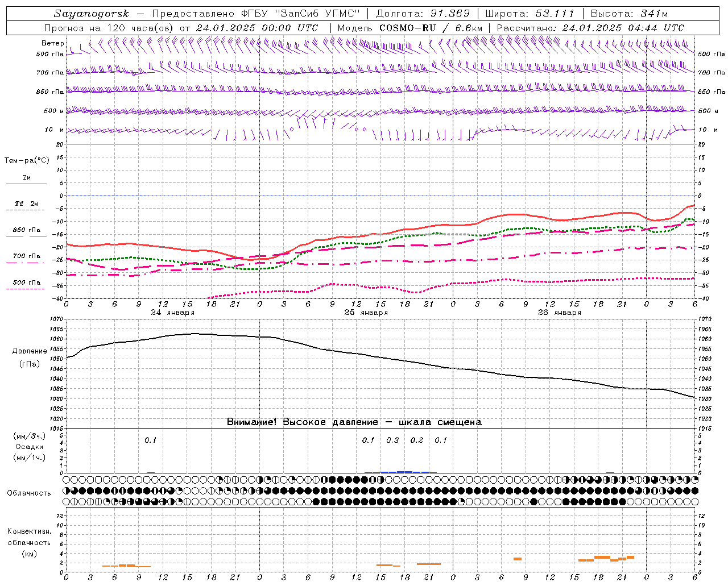The height and width of the screenshot is (582, 728).
Task: Click the 'Долгота: 91.369' longitude value
Action: click(423, 14)
